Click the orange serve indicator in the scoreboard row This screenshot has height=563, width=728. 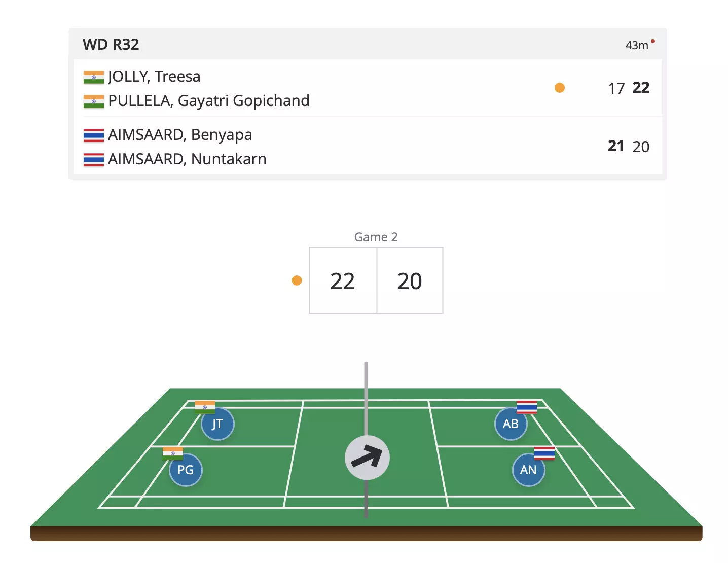tap(560, 88)
